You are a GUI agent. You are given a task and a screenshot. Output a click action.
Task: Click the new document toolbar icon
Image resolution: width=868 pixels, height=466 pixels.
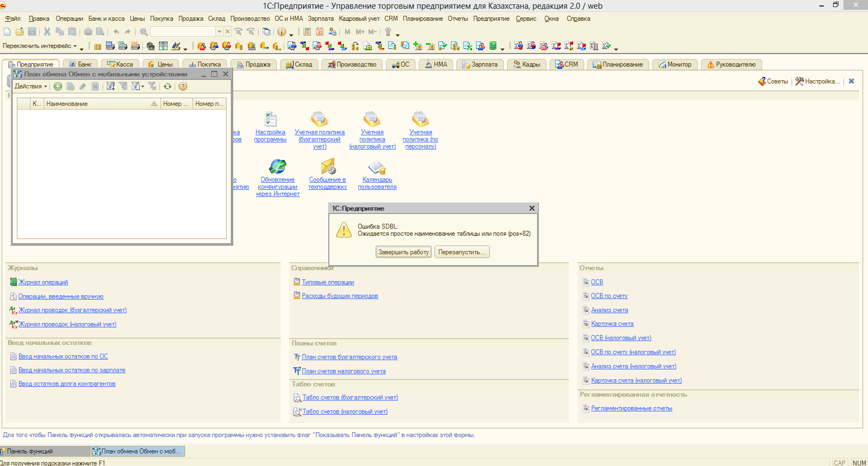tap(7, 32)
